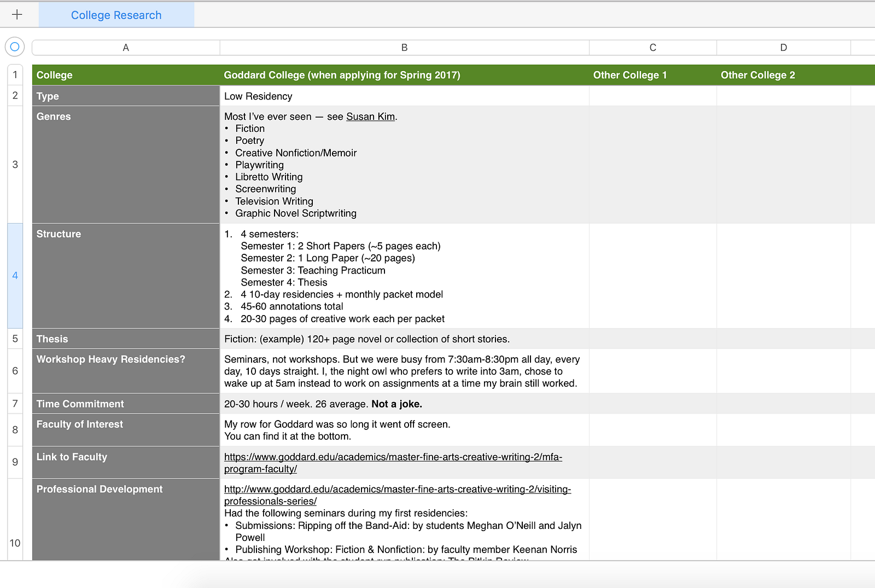The width and height of the screenshot is (875, 588).
Task: Add a new sheet with plus icon
Action: (x=17, y=15)
